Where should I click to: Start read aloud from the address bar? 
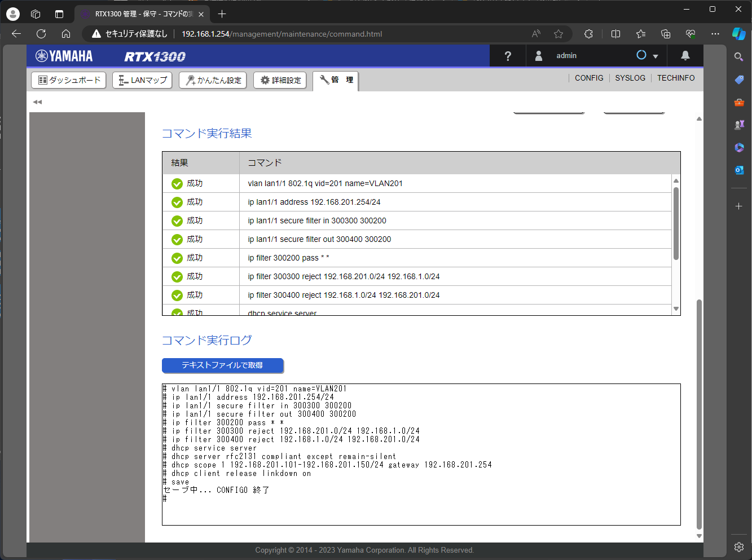[536, 34]
